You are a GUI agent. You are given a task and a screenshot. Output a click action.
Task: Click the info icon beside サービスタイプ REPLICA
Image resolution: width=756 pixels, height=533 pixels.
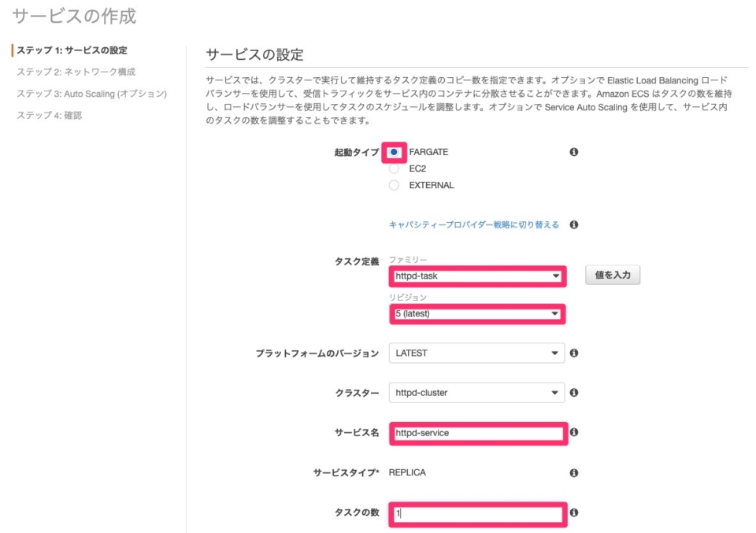(574, 472)
